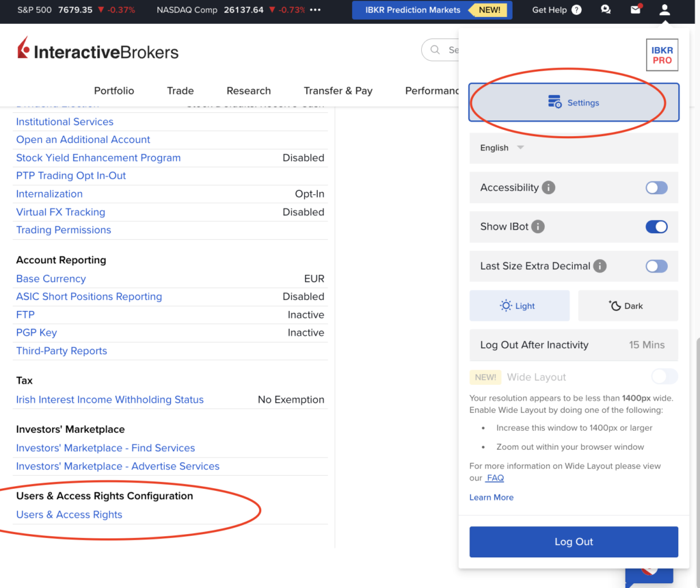Open Institutional Services
Screen dimensions: 700x588
point(65,122)
